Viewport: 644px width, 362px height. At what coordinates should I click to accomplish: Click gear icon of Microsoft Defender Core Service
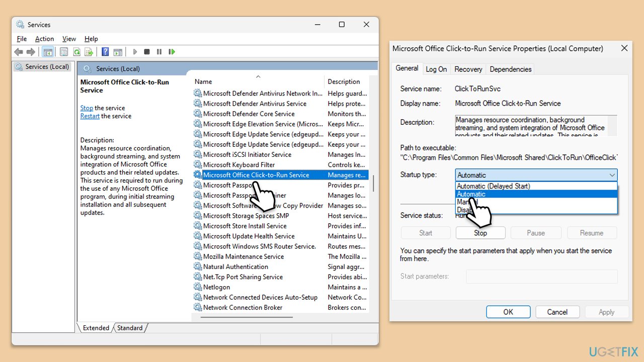pyautogui.click(x=198, y=114)
